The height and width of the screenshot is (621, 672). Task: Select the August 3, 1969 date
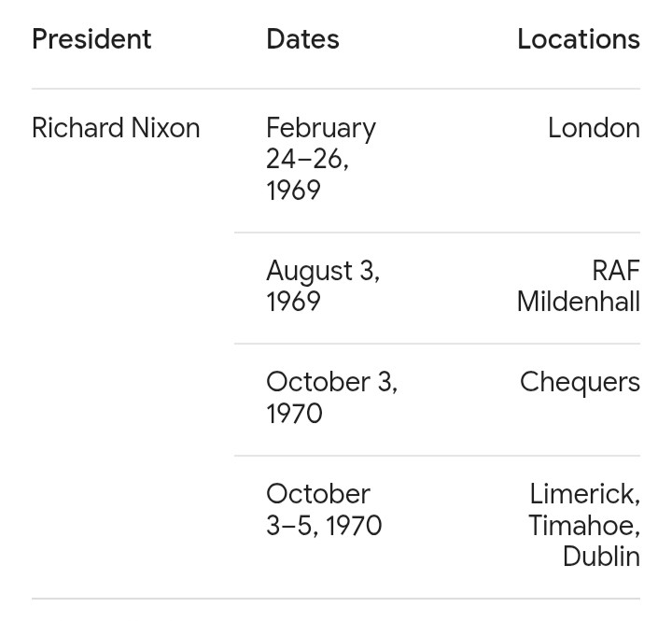click(322, 286)
